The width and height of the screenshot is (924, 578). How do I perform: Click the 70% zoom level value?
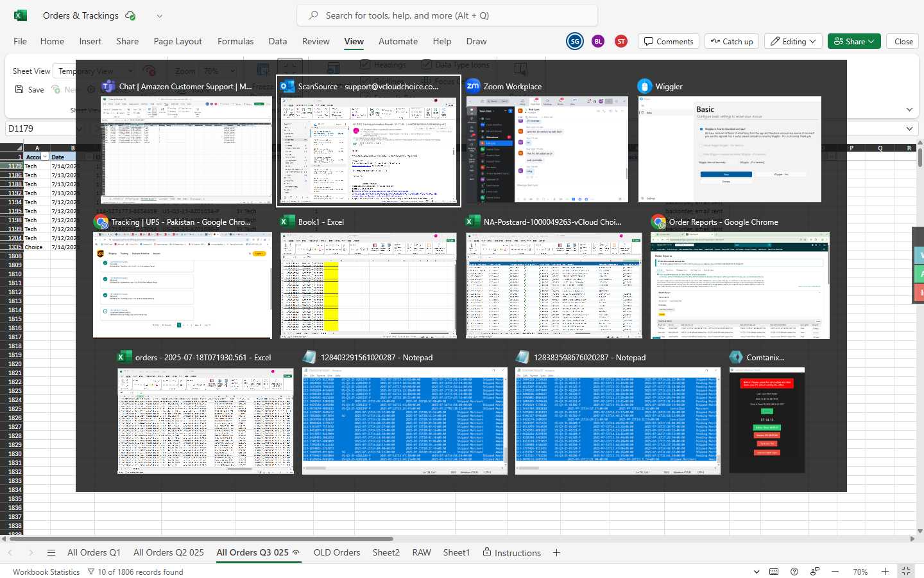pyautogui.click(x=860, y=572)
